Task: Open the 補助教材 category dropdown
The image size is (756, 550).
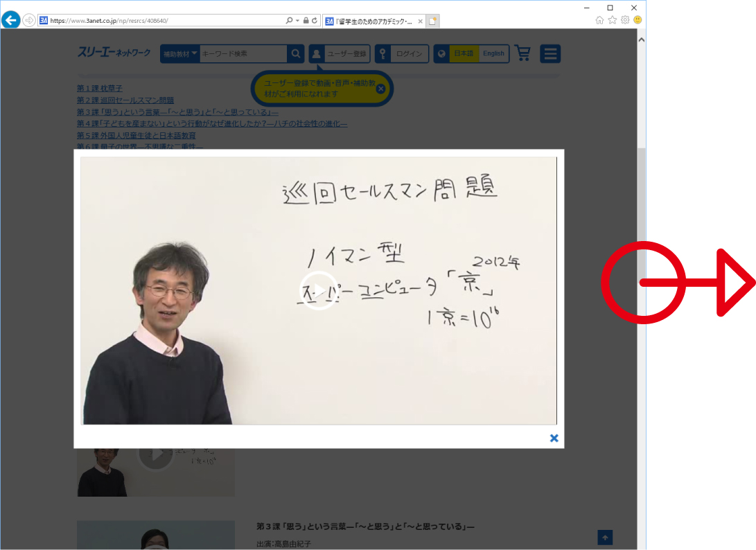Action: (180, 53)
